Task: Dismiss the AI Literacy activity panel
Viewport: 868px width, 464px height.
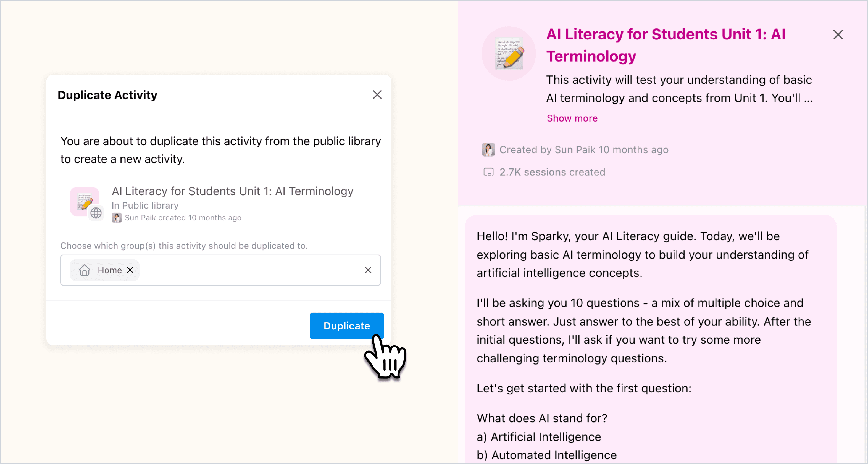Action: click(838, 35)
